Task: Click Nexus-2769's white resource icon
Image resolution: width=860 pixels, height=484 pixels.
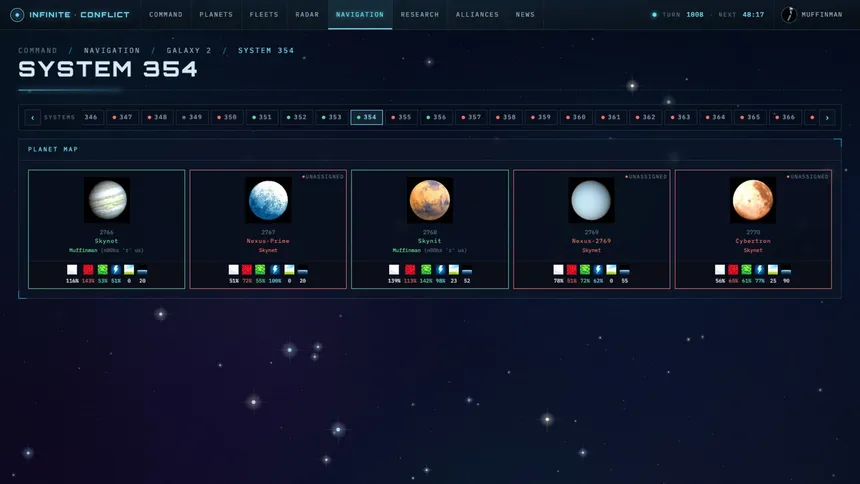Action: pyautogui.click(x=558, y=269)
